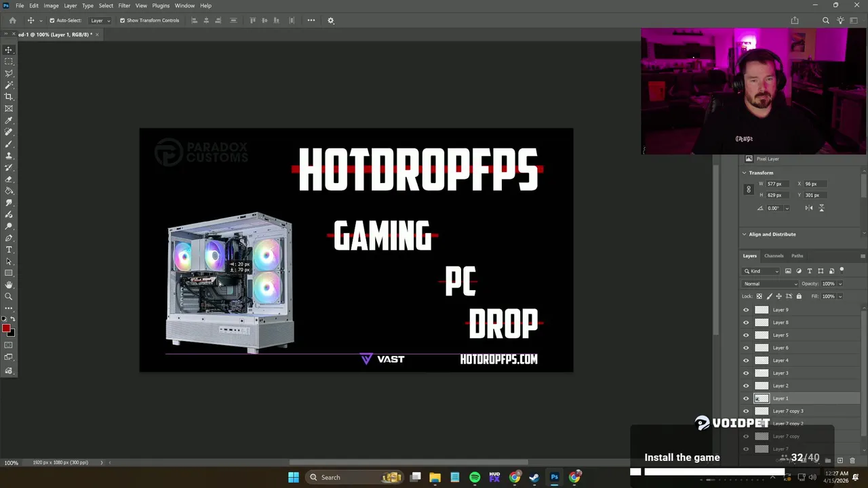Select the Eraser tool

click(x=9, y=179)
